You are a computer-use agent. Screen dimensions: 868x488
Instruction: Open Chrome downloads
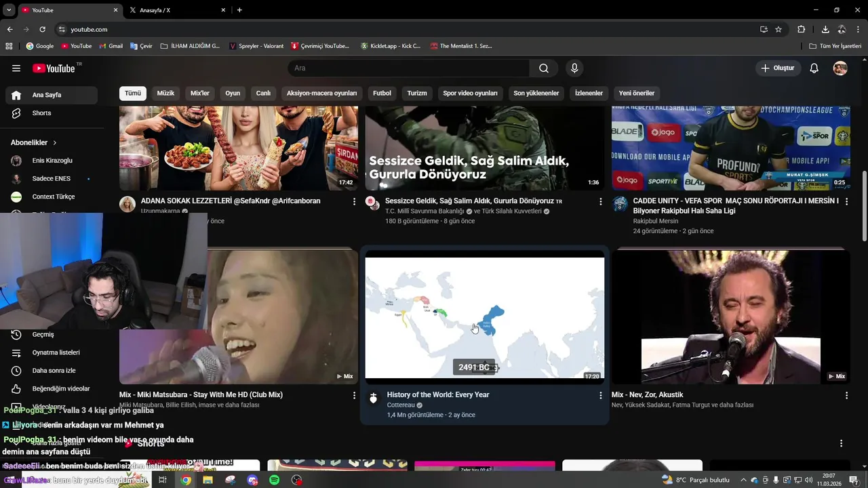click(825, 29)
